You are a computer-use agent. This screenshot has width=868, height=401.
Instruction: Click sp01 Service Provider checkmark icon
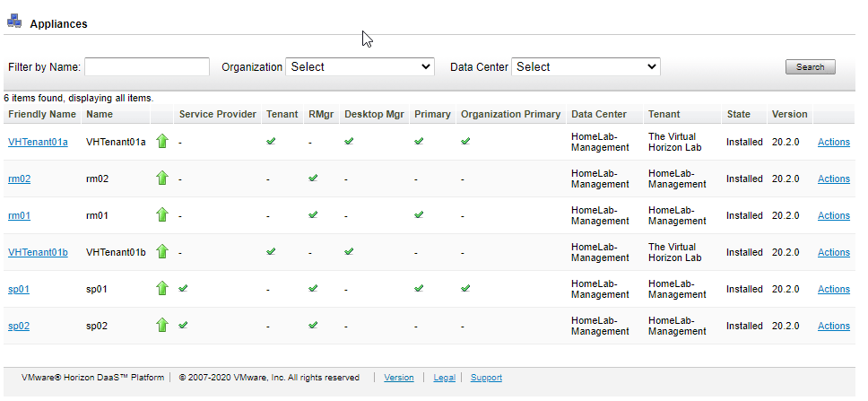tap(183, 288)
